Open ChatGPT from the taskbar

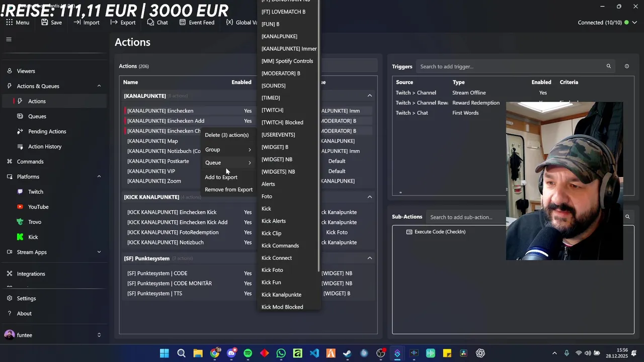click(480, 353)
